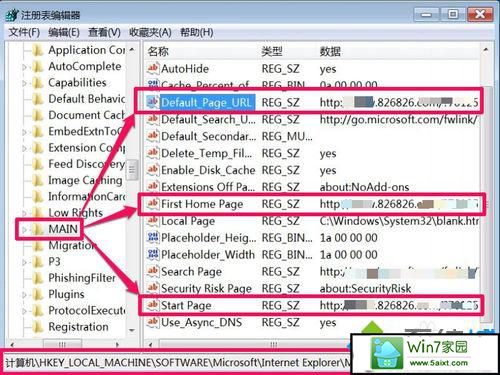Sort by the 类型 column header

click(x=272, y=52)
